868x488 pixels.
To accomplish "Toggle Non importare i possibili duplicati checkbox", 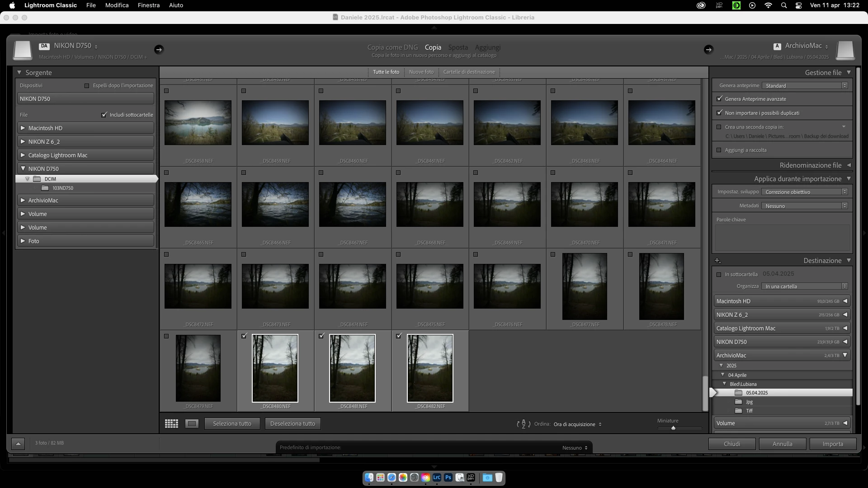I will (x=719, y=113).
